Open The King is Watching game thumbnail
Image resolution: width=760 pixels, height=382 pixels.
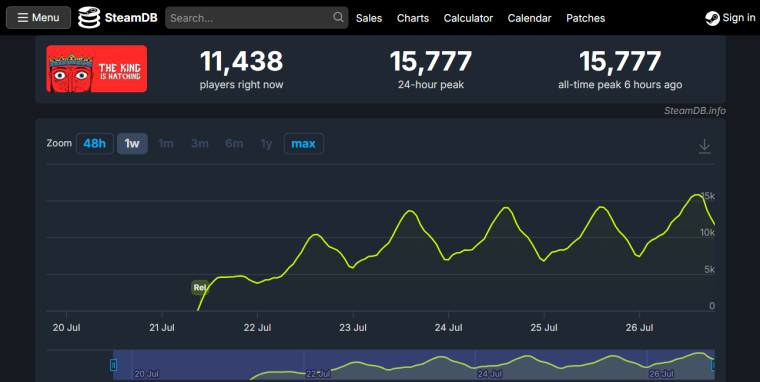tap(96, 69)
